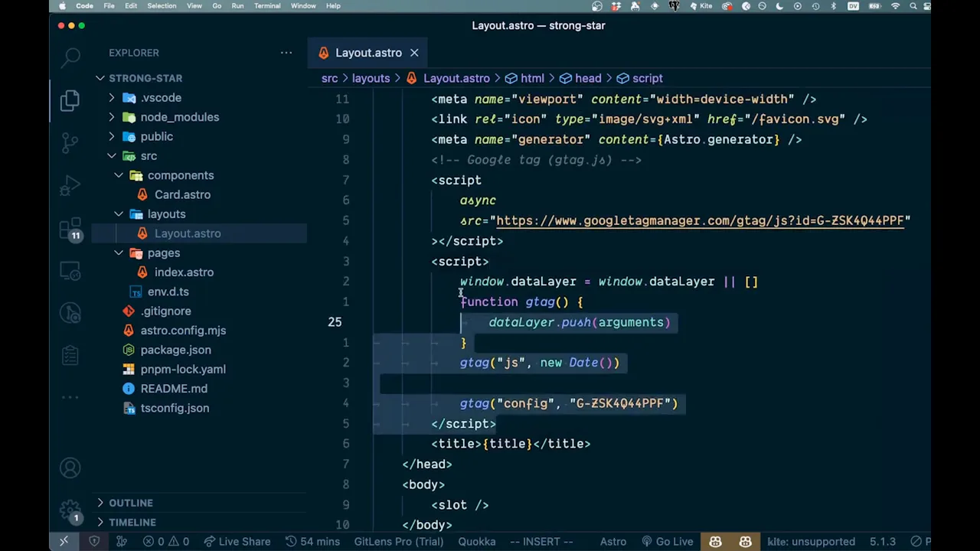Open the Help menu
The width and height of the screenshot is (980, 551).
tap(333, 6)
